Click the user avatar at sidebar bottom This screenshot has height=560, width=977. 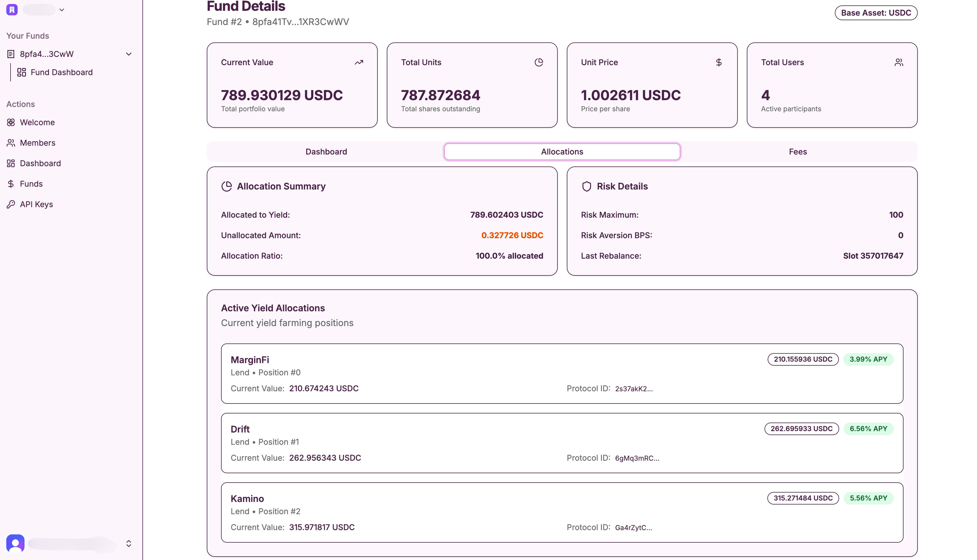point(15,543)
